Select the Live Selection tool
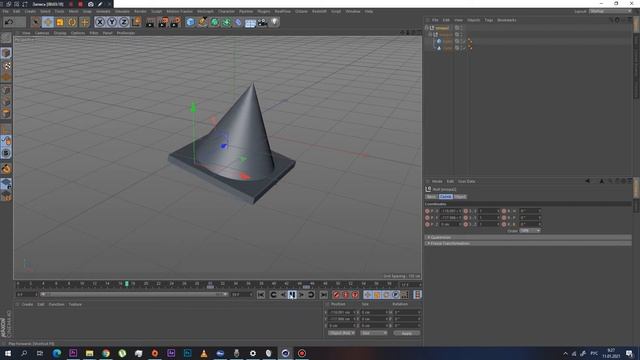This screenshot has height=360, width=640. [x=36, y=22]
